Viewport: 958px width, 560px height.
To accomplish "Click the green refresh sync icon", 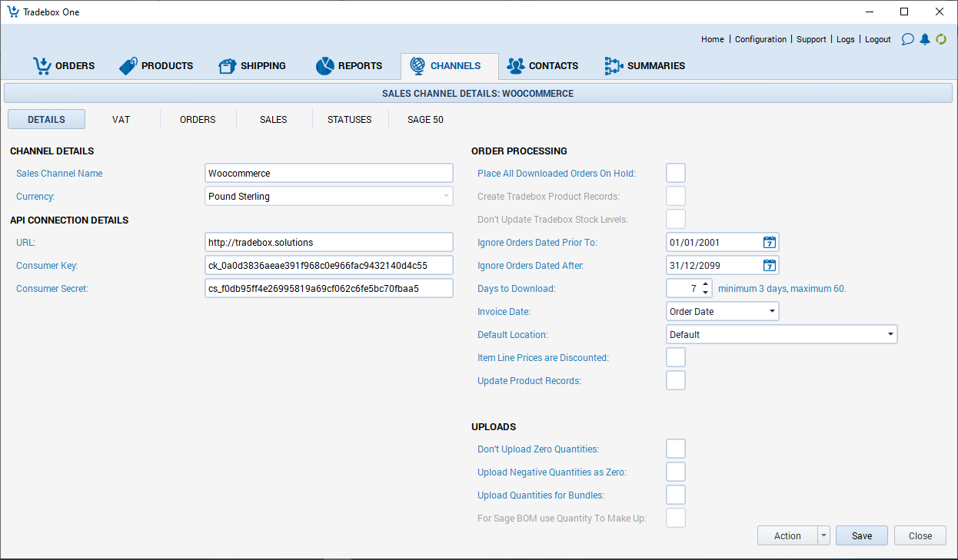I will click(x=941, y=39).
